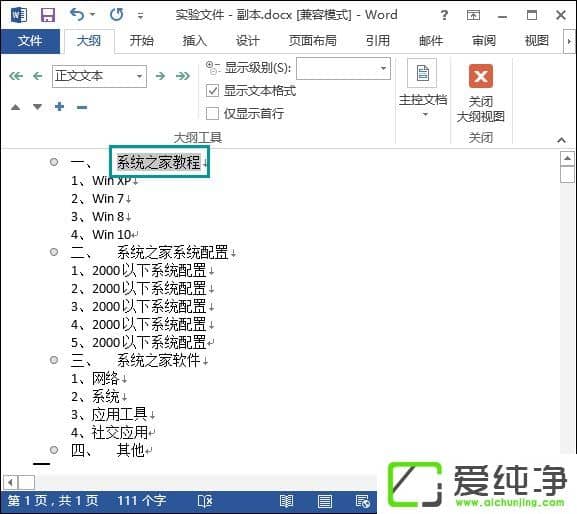Viewport: 577px width, 514px height.
Task: Collapse the outline item with the minus icon
Action: (x=82, y=107)
